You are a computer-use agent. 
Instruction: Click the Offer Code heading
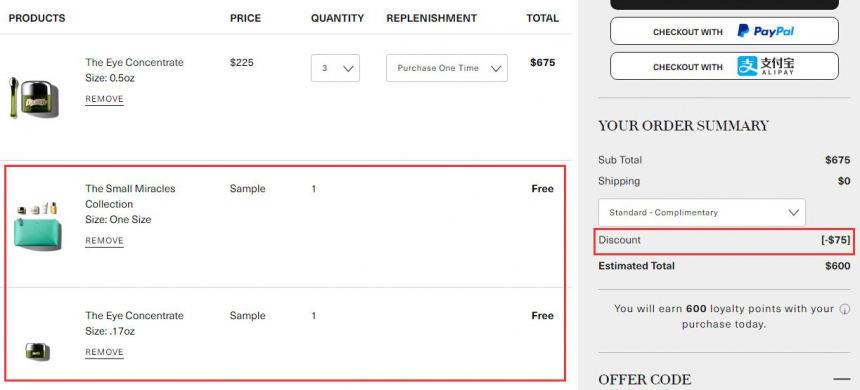644,380
